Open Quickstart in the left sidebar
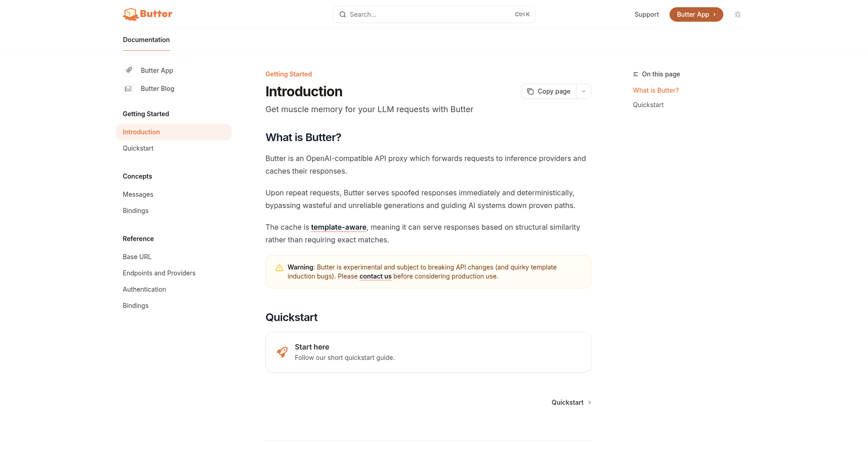868x449 pixels. [138, 148]
